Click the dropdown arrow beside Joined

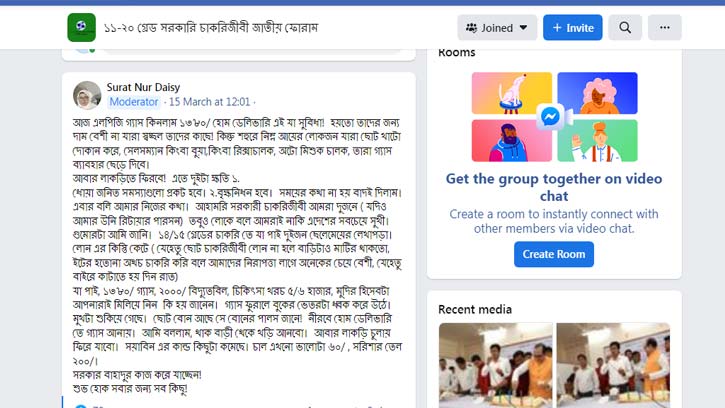point(523,28)
